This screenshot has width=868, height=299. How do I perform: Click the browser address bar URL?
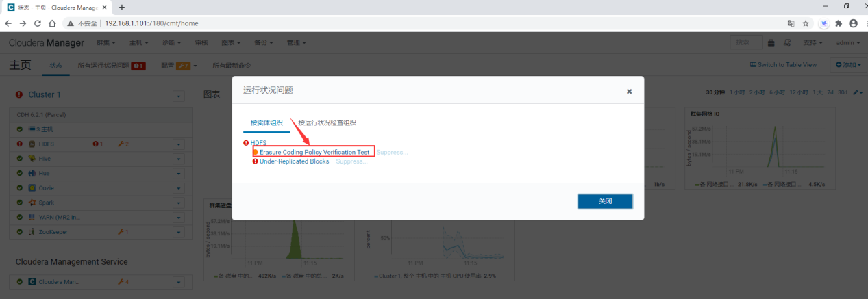pos(151,23)
